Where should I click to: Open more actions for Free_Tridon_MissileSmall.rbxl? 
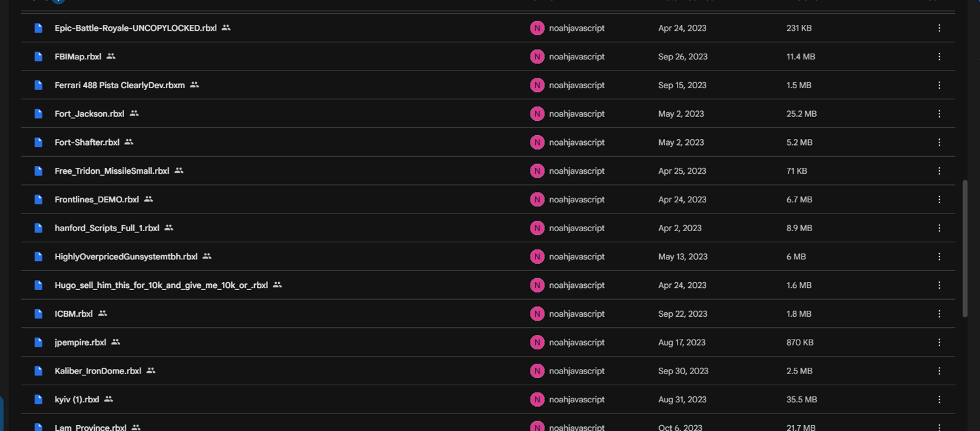(939, 171)
